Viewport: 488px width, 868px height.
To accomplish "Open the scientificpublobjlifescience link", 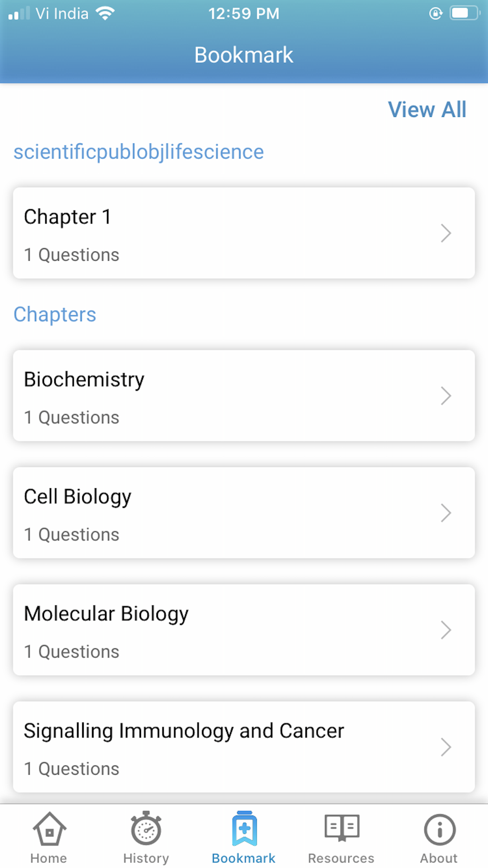I will point(139,152).
